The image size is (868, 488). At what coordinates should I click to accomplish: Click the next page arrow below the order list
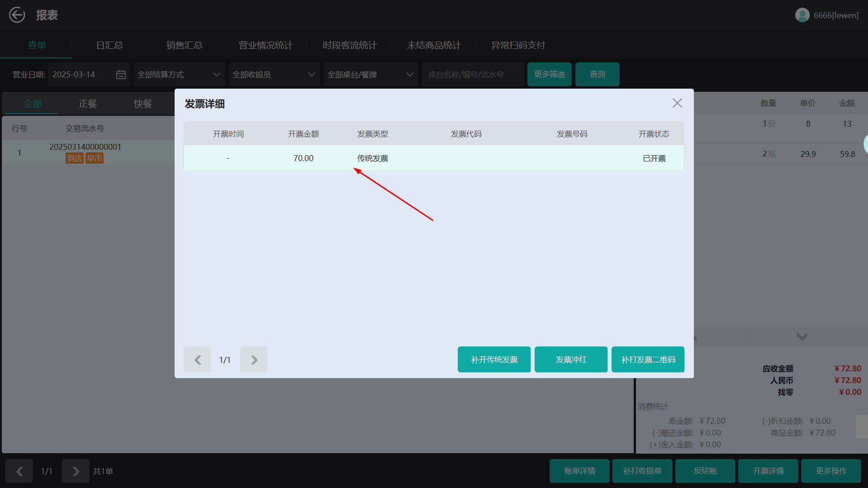tap(75, 471)
